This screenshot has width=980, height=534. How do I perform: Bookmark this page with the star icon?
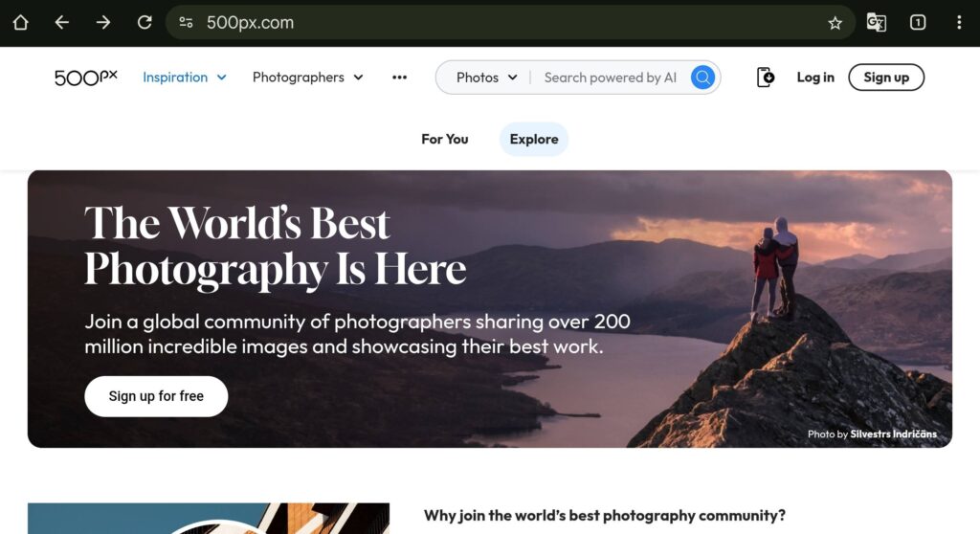[835, 23]
